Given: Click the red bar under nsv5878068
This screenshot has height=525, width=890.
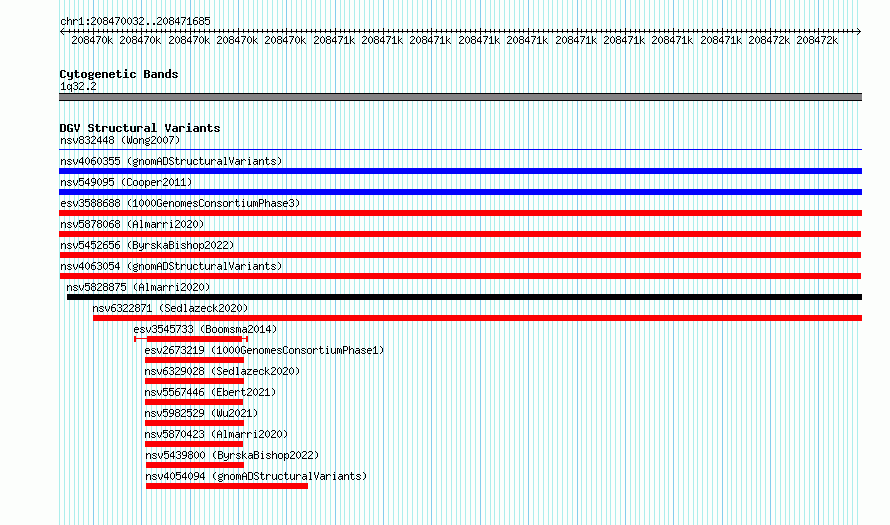Looking at the screenshot, I should (x=460, y=234).
